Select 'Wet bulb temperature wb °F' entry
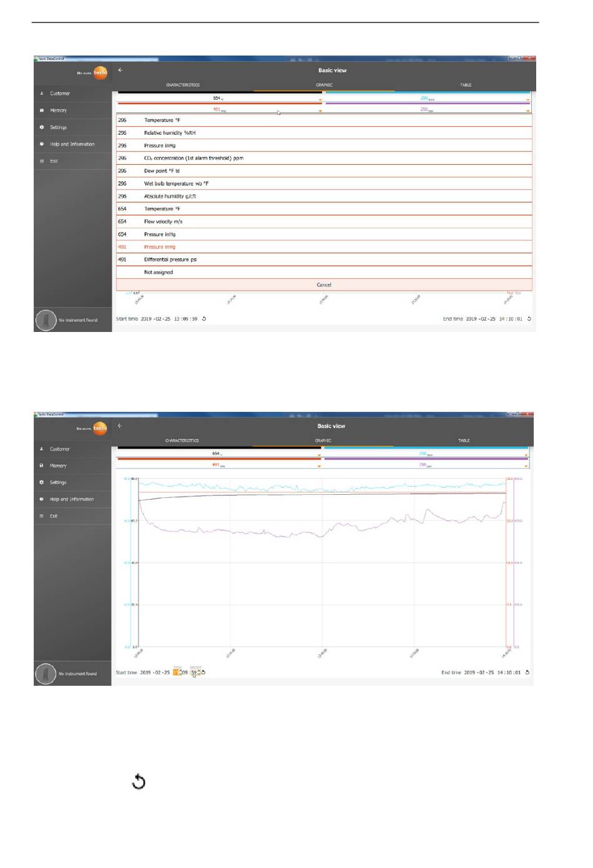This screenshot has width=593, height=868. (x=324, y=183)
